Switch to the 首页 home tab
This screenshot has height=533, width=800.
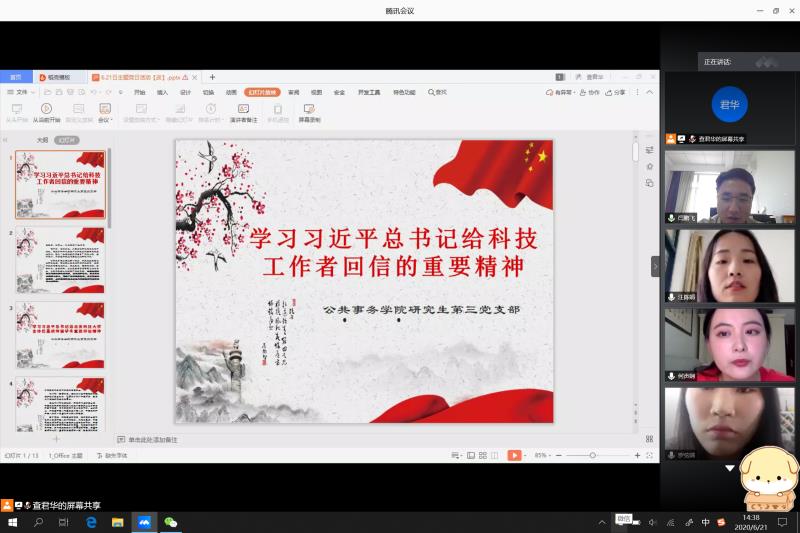point(16,77)
